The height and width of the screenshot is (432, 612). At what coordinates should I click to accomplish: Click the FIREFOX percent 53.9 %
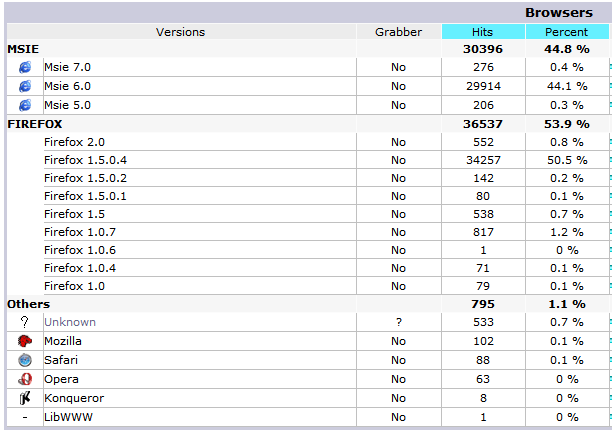[567, 124]
